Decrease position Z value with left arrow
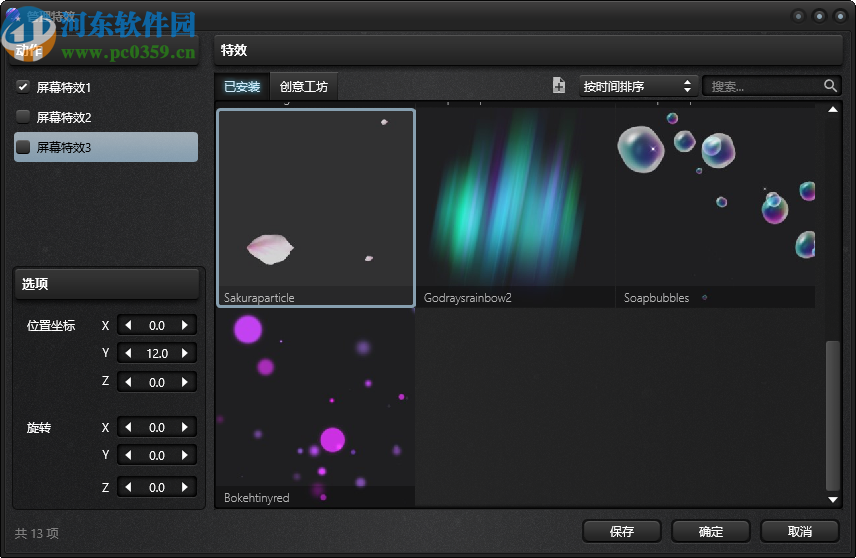856x558 pixels. (128, 382)
